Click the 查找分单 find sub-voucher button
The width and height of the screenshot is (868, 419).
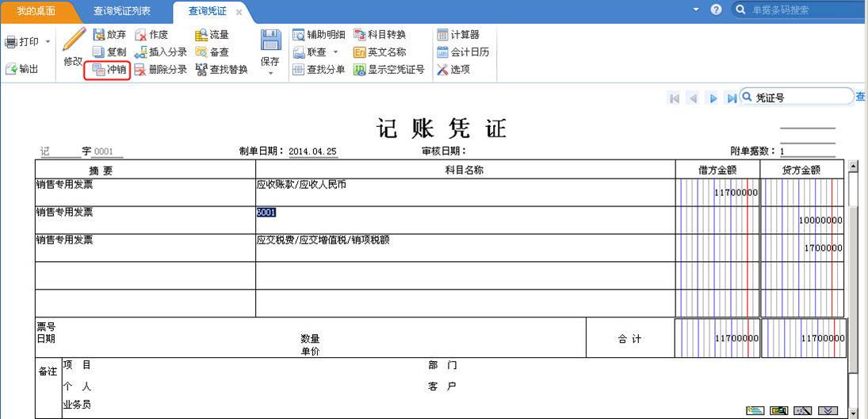click(319, 70)
